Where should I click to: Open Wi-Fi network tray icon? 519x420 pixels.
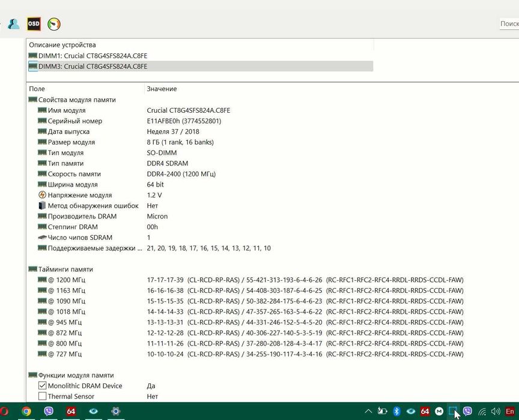482,411
